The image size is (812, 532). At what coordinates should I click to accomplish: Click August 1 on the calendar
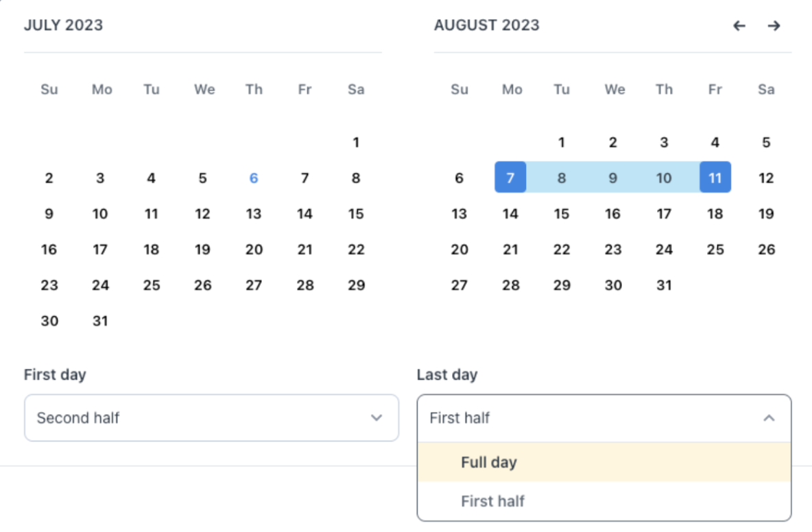pyautogui.click(x=562, y=142)
